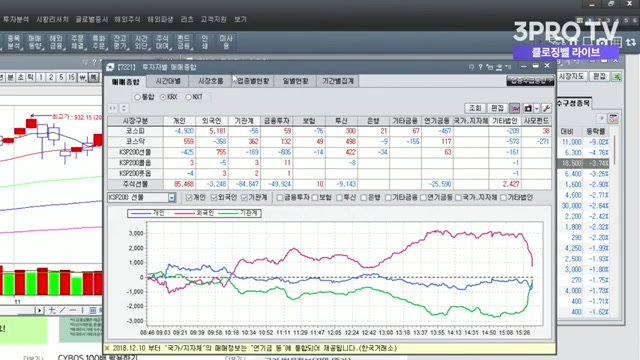Viewport: 640px width, 360px height.
Task: Uncheck the 기관계 checkbox
Action: pos(244,198)
